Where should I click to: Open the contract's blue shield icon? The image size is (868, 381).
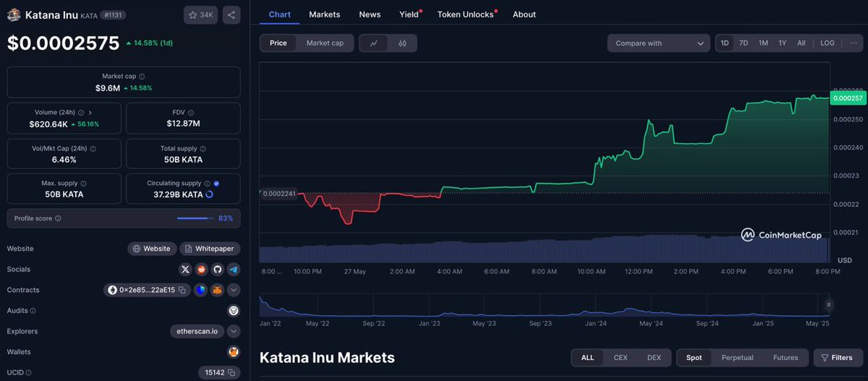200,290
